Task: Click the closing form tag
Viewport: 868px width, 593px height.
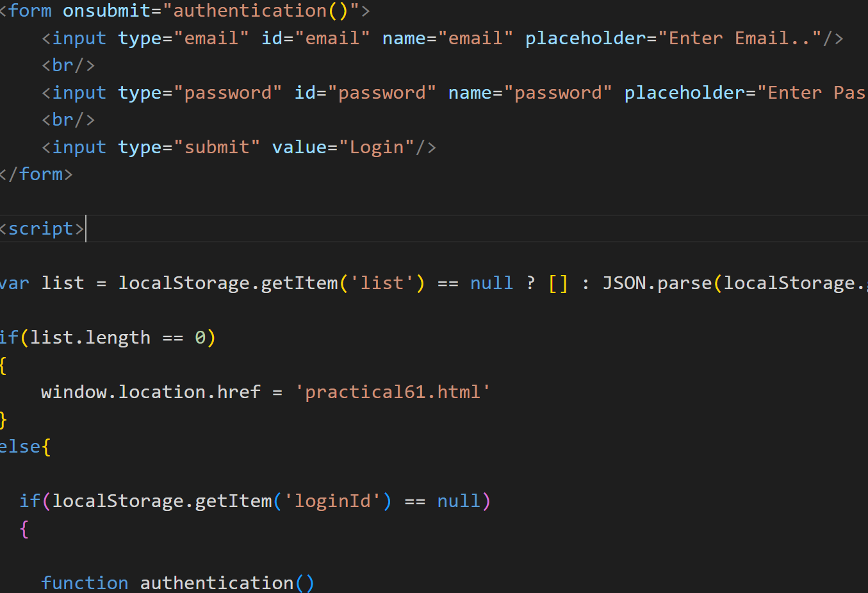Action: [37, 174]
